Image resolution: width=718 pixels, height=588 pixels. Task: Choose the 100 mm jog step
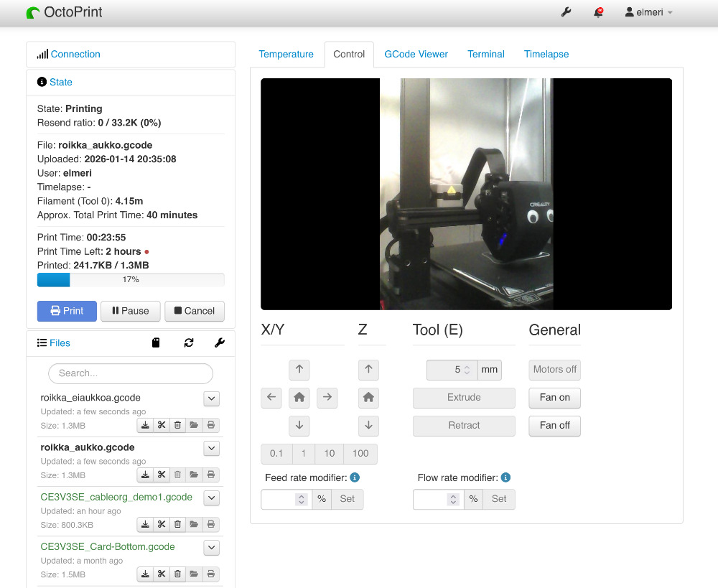point(360,453)
